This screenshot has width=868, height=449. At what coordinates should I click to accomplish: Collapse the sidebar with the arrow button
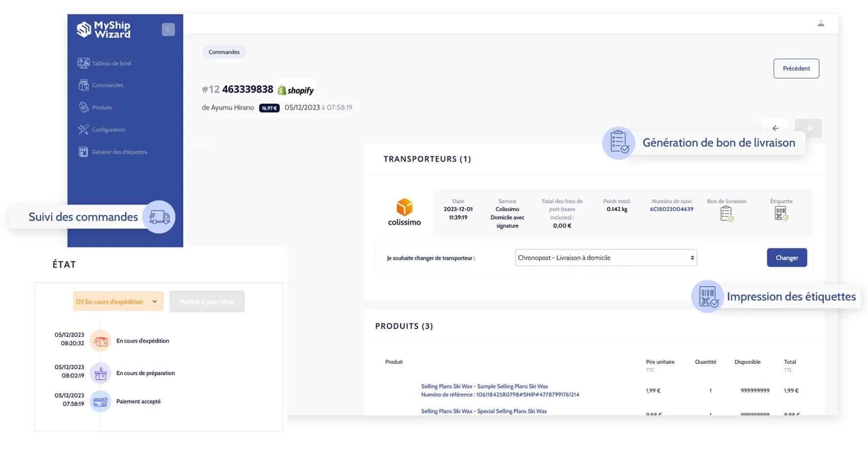click(x=168, y=30)
